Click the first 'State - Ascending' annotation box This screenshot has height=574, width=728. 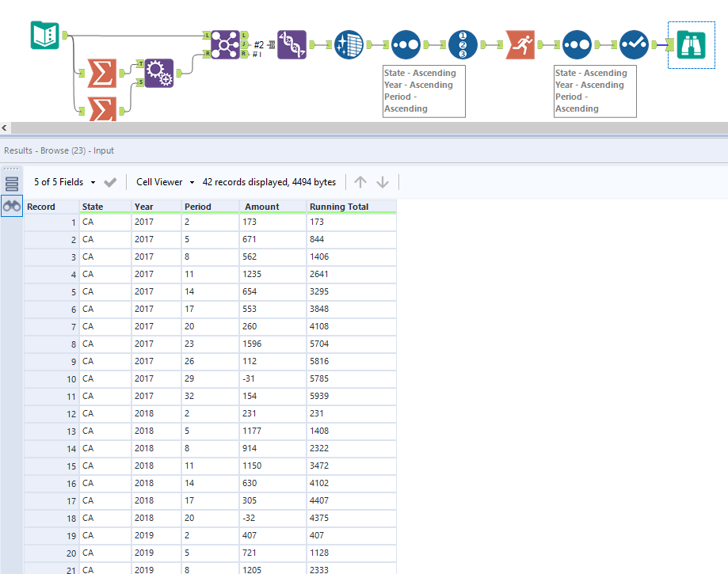click(424, 90)
